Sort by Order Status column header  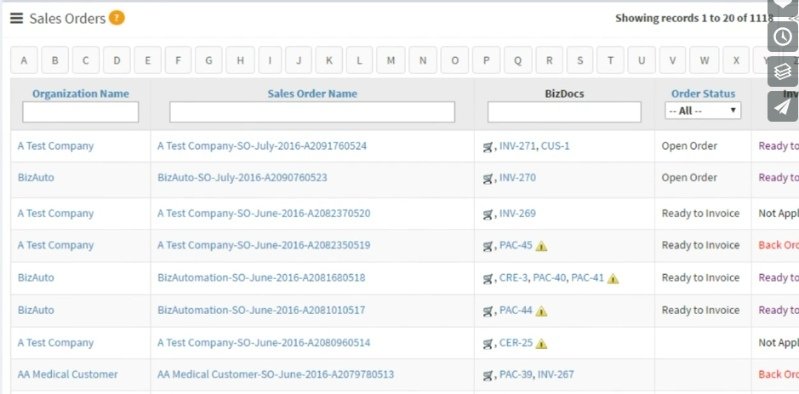coord(703,94)
